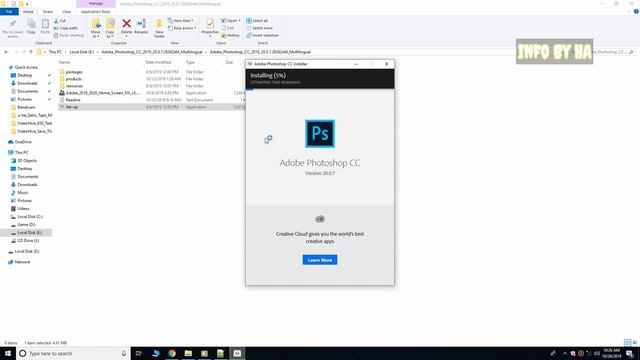The width and height of the screenshot is (640, 360).
Task: Open the New item dropdown
Action: point(181,20)
